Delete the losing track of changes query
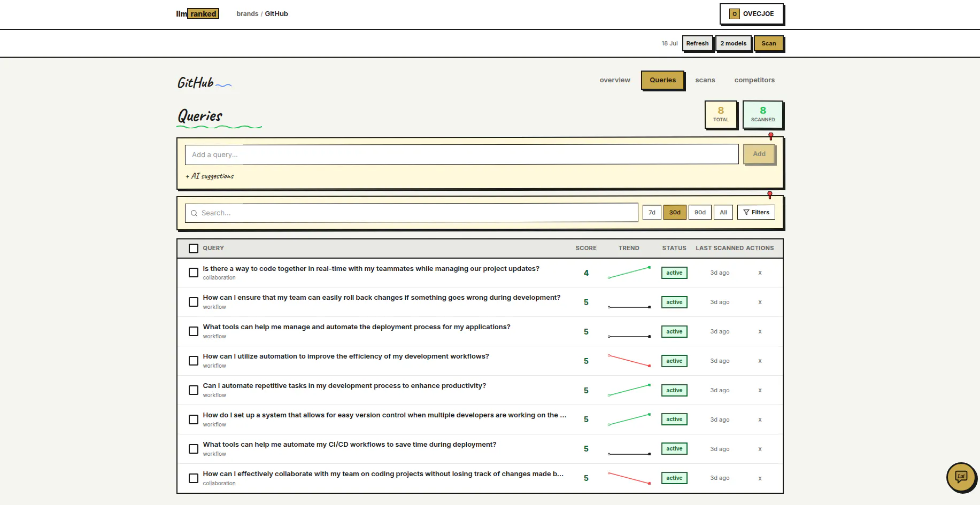 [x=760, y=479]
